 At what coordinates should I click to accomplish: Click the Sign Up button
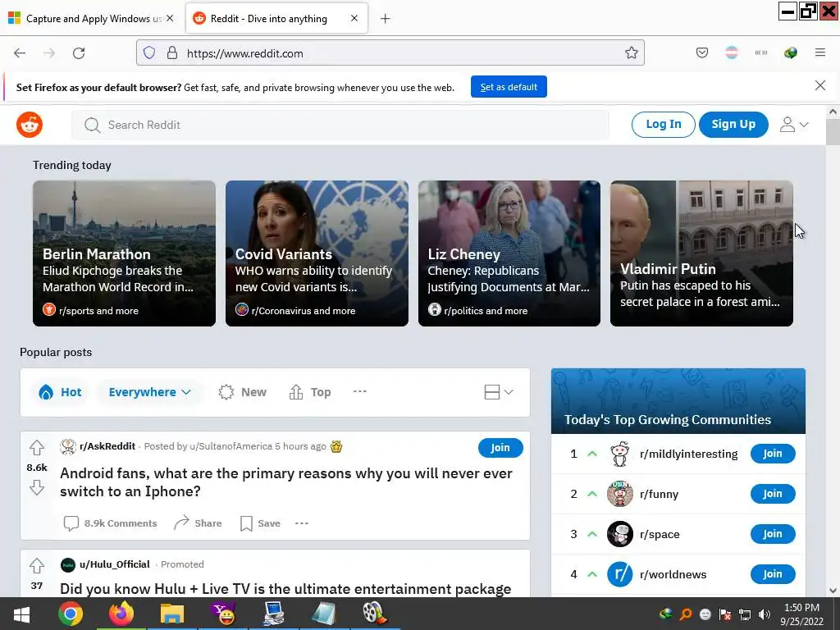pos(733,125)
